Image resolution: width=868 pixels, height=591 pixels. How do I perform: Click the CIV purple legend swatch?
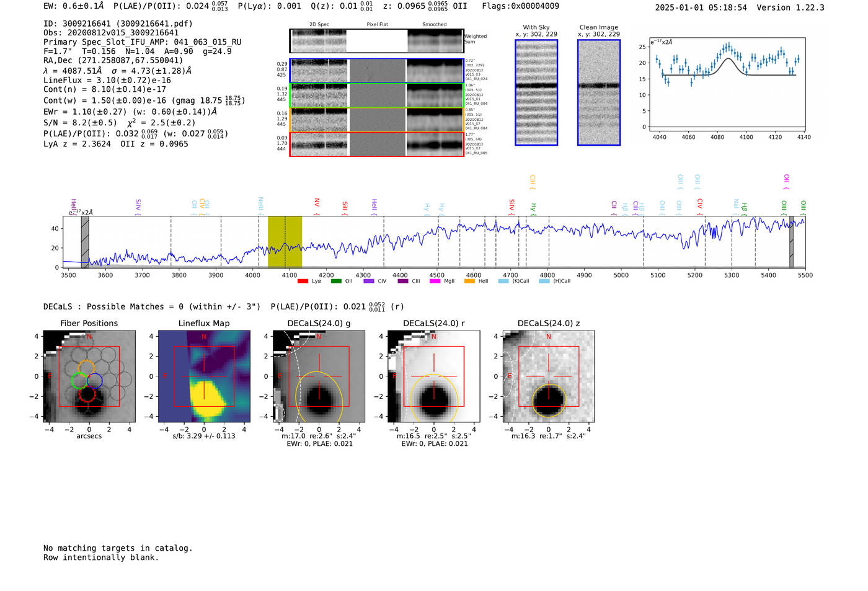coord(369,282)
